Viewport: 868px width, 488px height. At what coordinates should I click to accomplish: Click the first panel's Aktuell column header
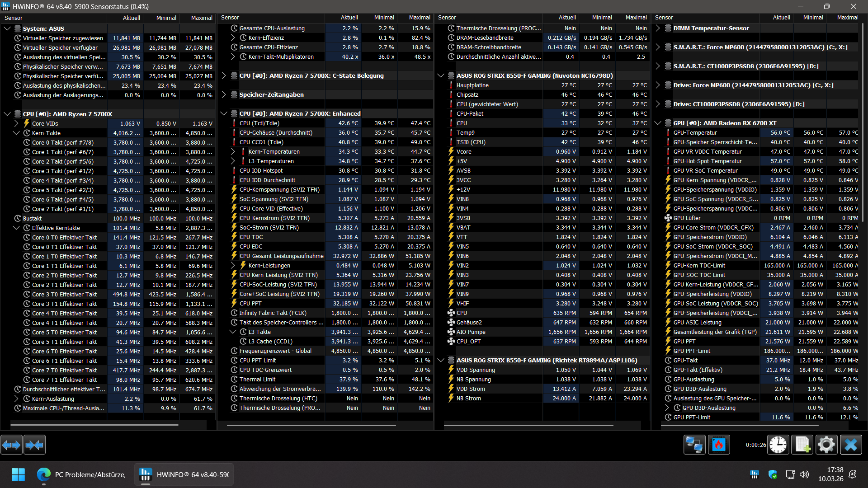(131, 18)
